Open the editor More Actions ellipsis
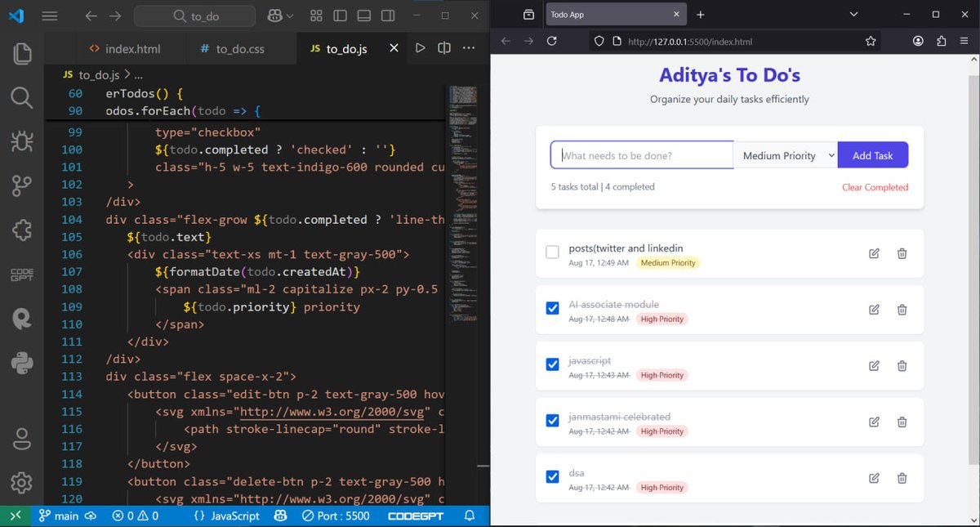Image resolution: width=980 pixels, height=527 pixels. [469, 48]
